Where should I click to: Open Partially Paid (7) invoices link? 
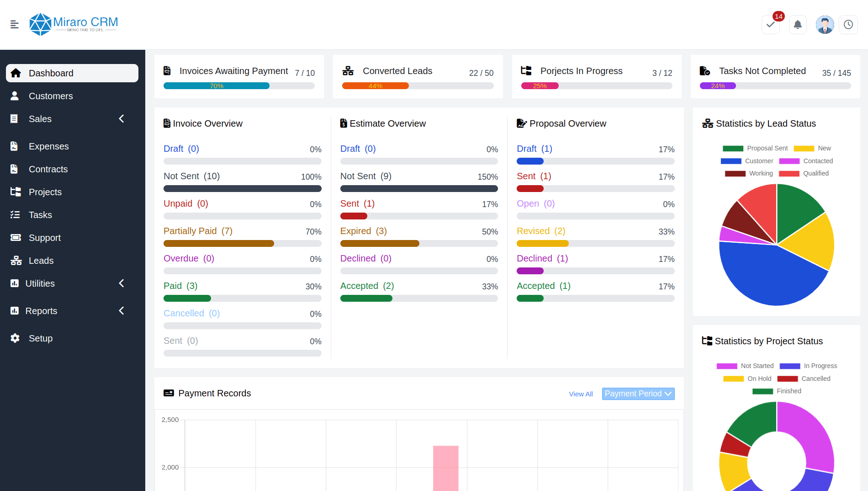198,231
